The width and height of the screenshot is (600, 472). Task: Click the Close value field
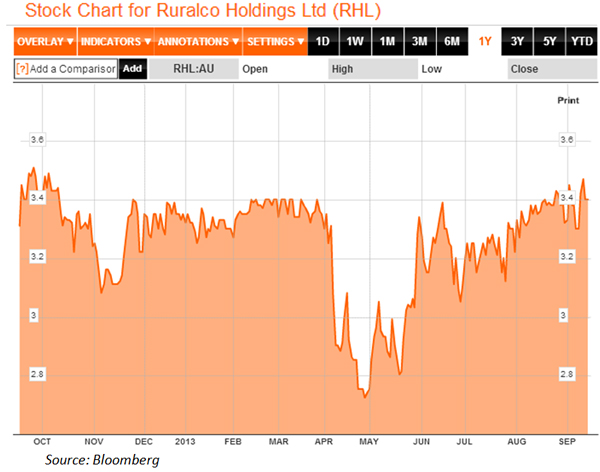550,69
